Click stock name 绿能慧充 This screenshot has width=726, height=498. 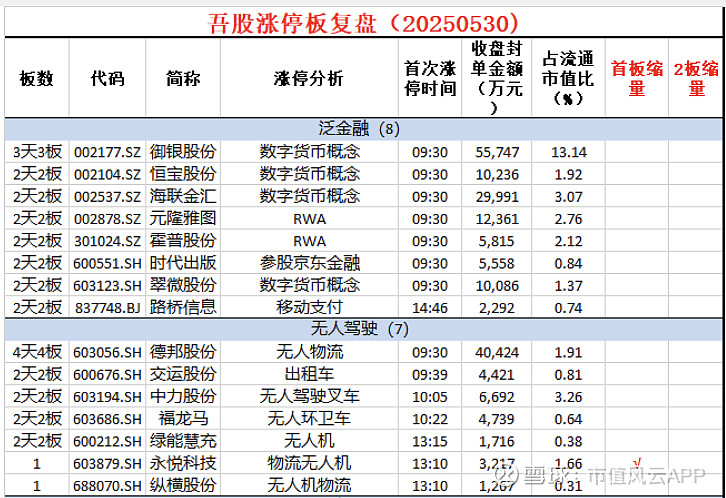click(x=183, y=441)
